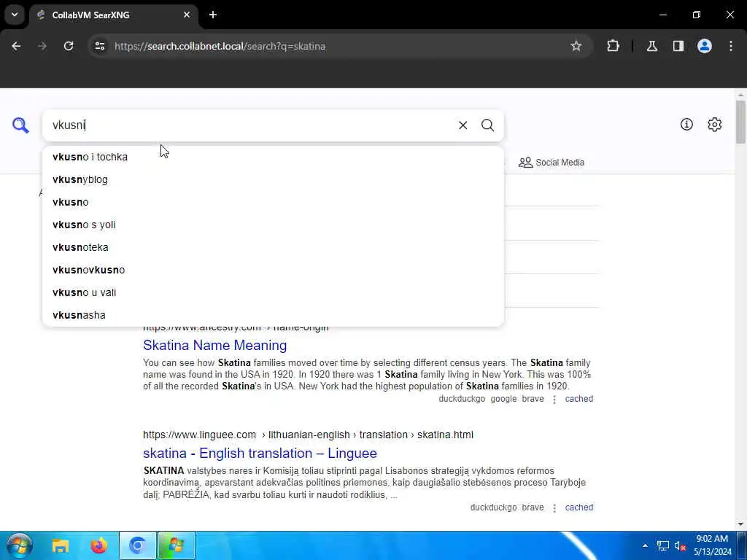Pick suggestion 'vkusno s yoli'

(273, 225)
